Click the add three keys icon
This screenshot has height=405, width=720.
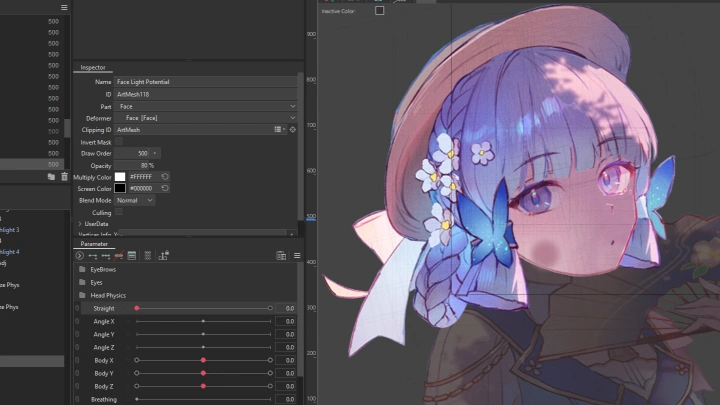pos(106,256)
